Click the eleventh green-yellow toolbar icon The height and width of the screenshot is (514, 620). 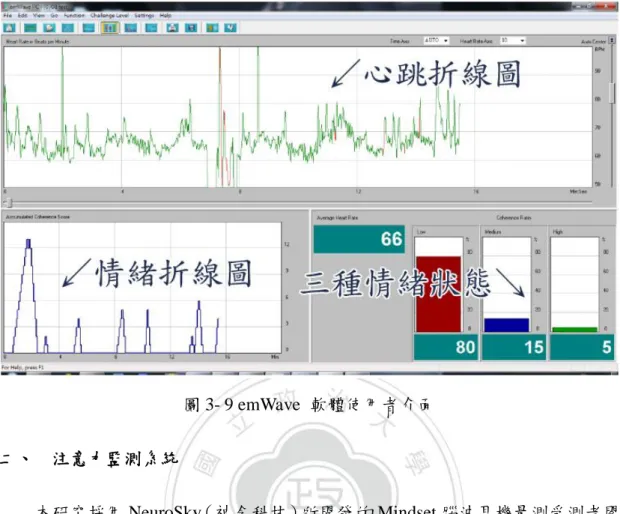tap(212, 28)
